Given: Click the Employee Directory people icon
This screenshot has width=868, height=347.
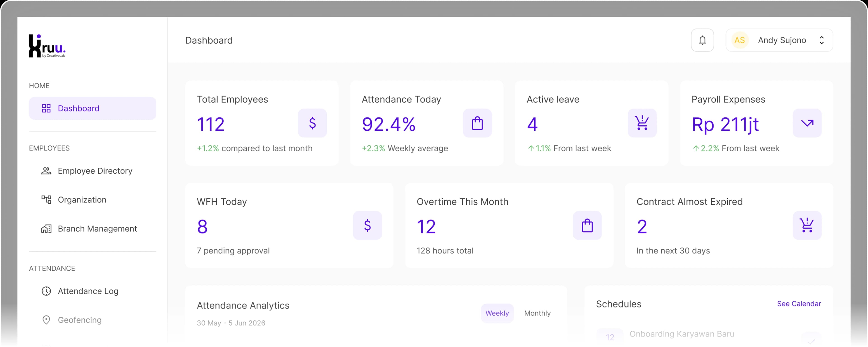Looking at the screenshot, I should 46,171.
